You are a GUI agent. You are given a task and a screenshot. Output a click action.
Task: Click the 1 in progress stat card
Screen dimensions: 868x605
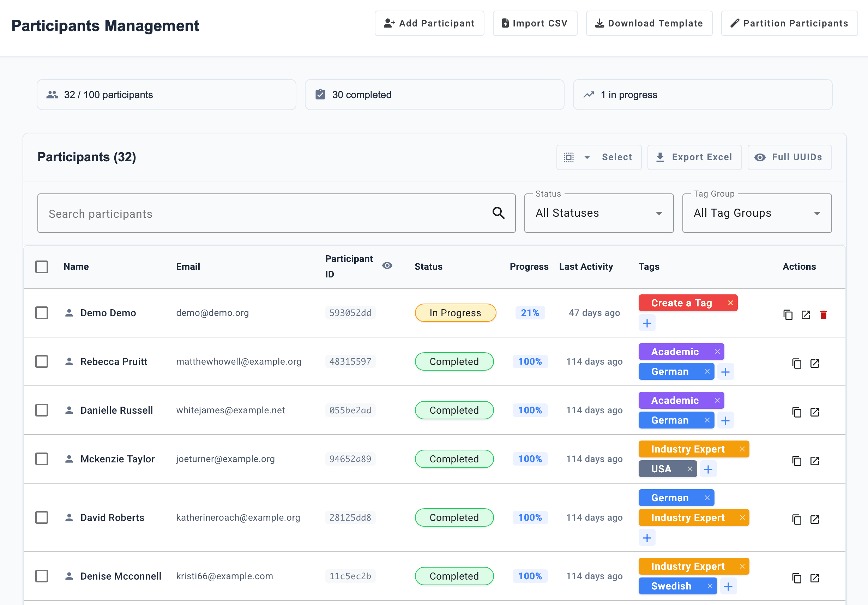[x=703, y=95]
